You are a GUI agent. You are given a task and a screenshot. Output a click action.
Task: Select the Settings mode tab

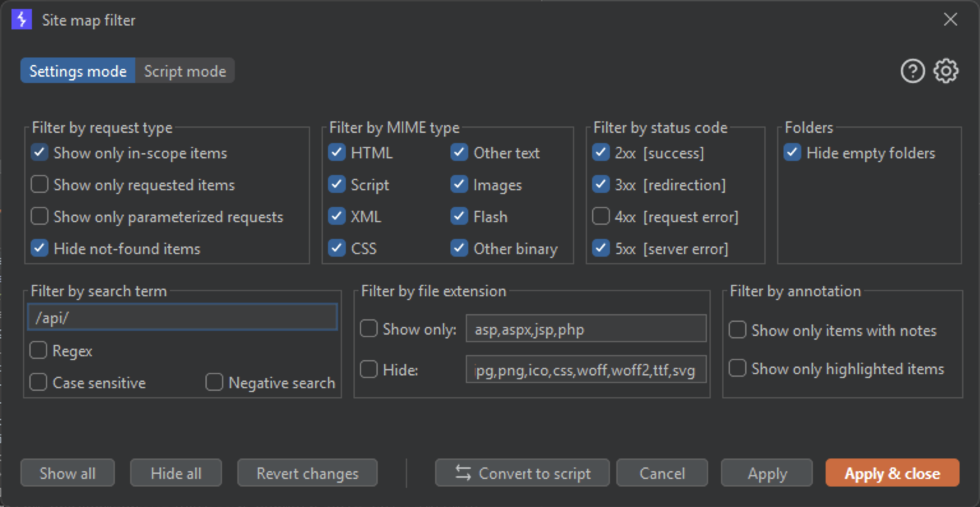click(78, 71)
